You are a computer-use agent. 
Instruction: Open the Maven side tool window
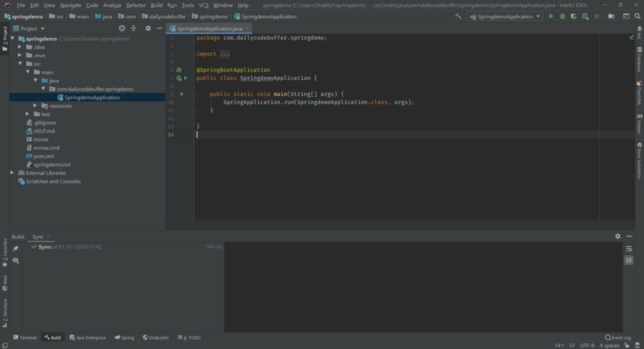click(640, 124)
